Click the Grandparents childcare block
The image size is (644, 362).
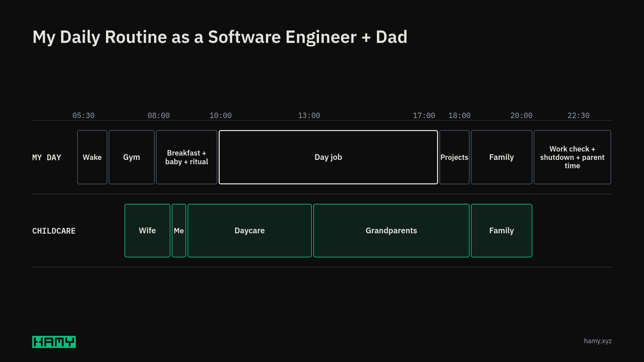tap(391, 231)
